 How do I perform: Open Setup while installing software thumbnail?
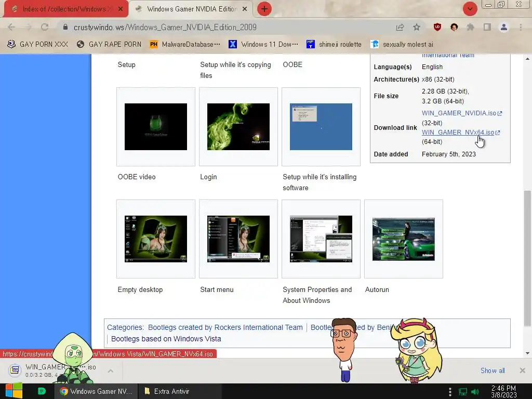coord(321,127)
